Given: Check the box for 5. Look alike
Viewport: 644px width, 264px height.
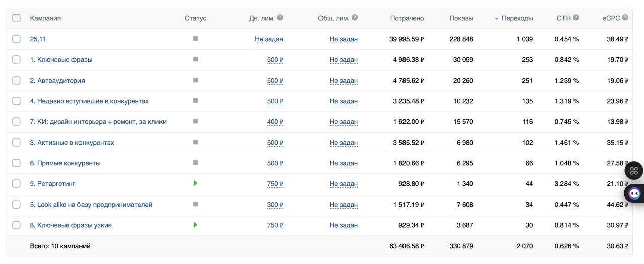Looking at the screenshot, I should tap(16, 204).
